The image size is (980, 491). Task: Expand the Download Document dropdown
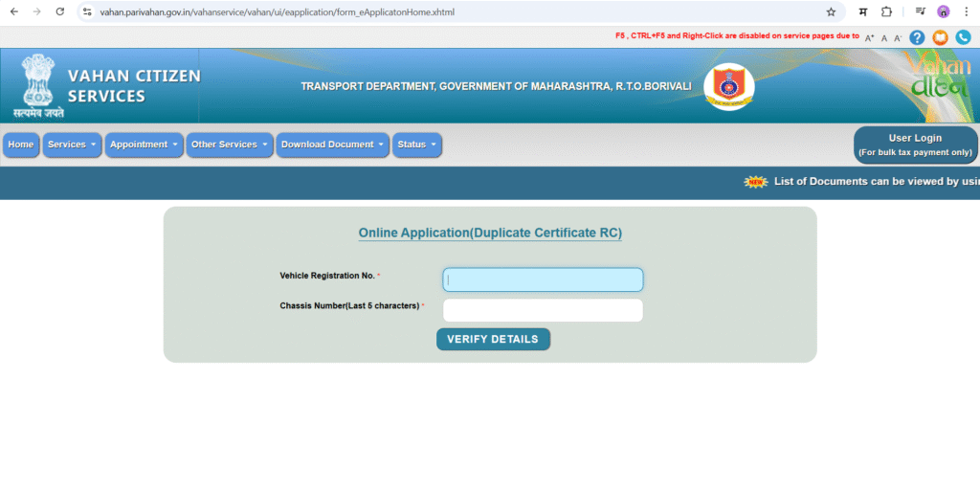pyautogui.click(x=333, y=145)
